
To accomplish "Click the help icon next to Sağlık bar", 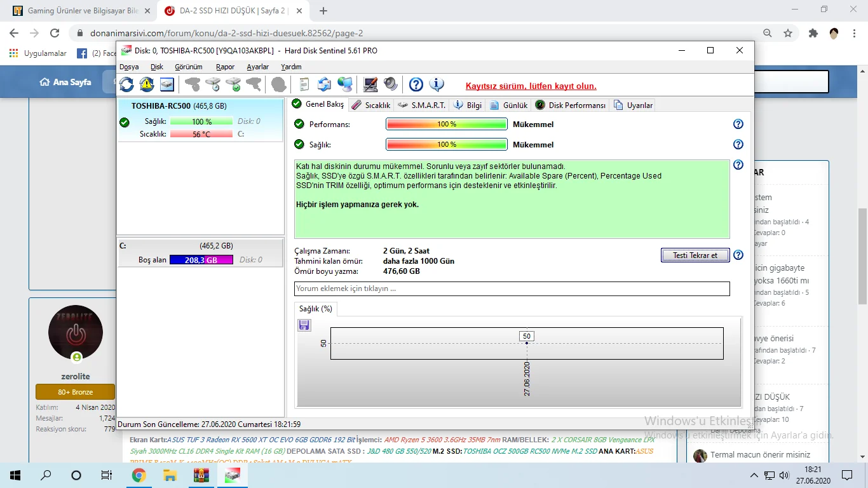I will (x=738, y=145).
